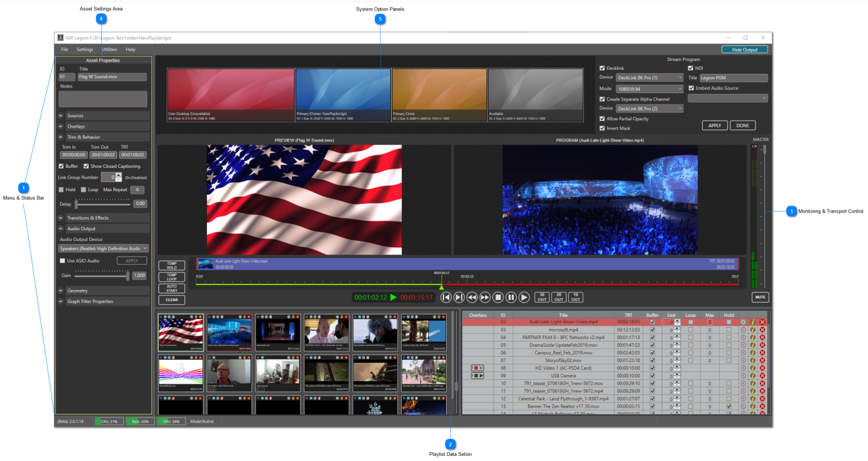Click the Hide Output button

click(744, 50)
